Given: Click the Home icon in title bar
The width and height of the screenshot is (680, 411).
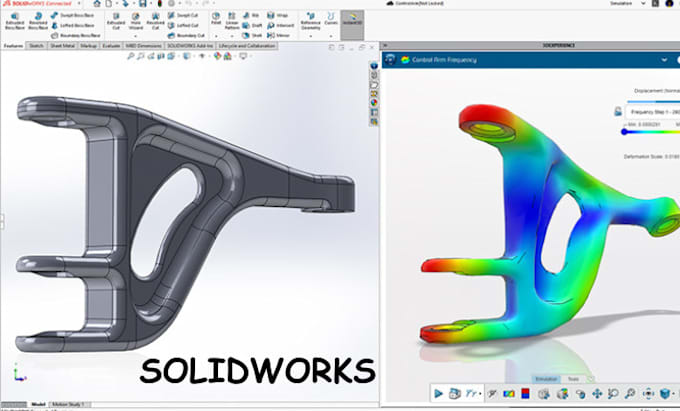Looking at the screenshot, I should [x=97, y=3].
